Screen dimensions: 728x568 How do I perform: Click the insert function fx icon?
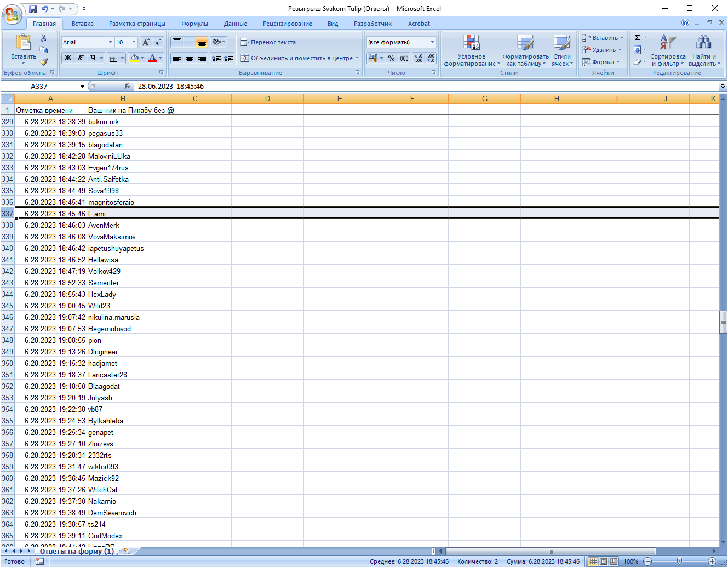point(127,86)
